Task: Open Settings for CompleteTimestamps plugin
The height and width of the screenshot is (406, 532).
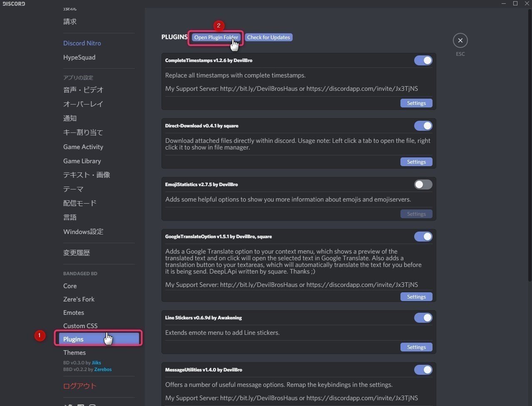Action: pyautogui.click(x=416, y=103)
